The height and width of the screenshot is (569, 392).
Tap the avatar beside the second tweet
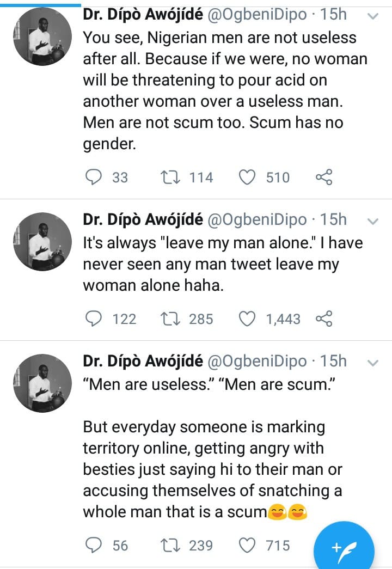(42, 241)
